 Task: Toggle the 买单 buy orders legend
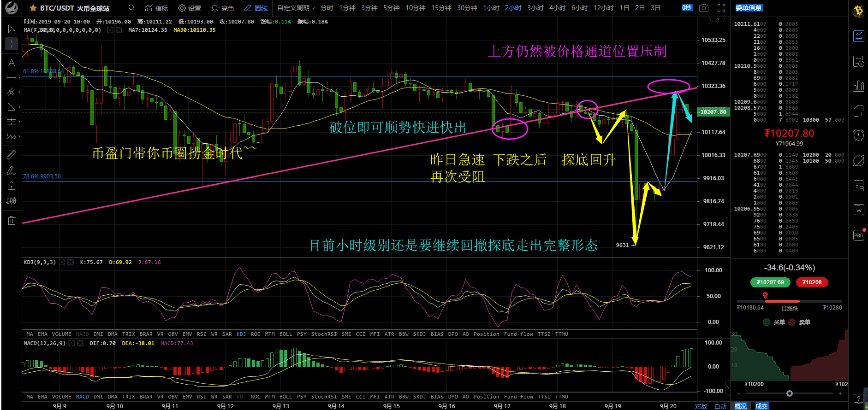coord(774,322)
